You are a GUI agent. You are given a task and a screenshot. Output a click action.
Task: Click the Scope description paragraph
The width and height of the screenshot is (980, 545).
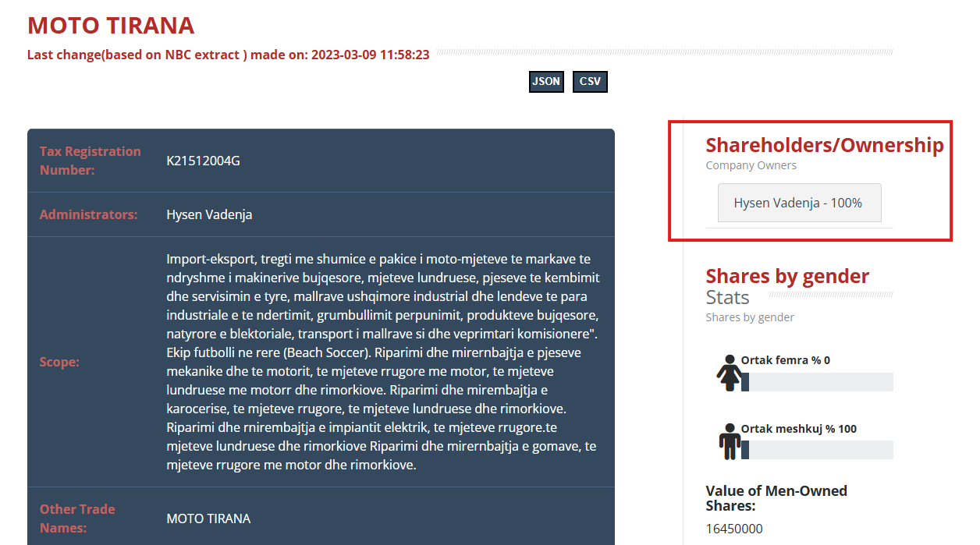382,362
